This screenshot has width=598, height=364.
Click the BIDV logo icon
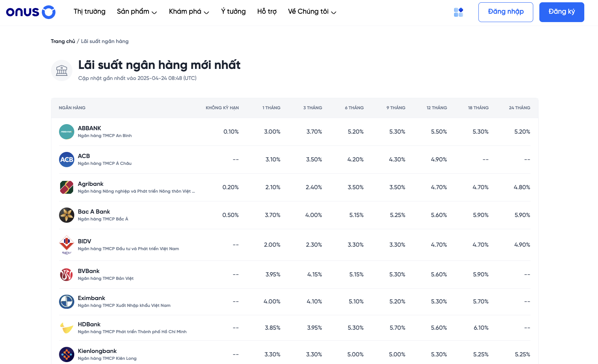67,244
